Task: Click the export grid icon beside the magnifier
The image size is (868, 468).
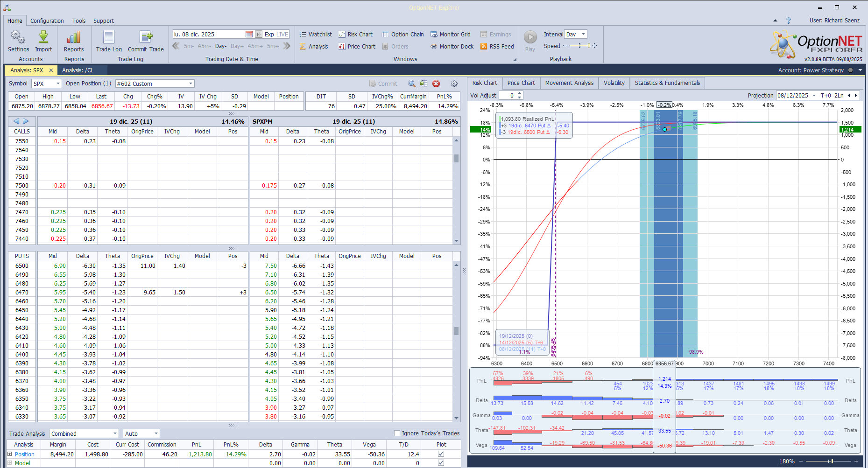Action: tap(423, 84)
